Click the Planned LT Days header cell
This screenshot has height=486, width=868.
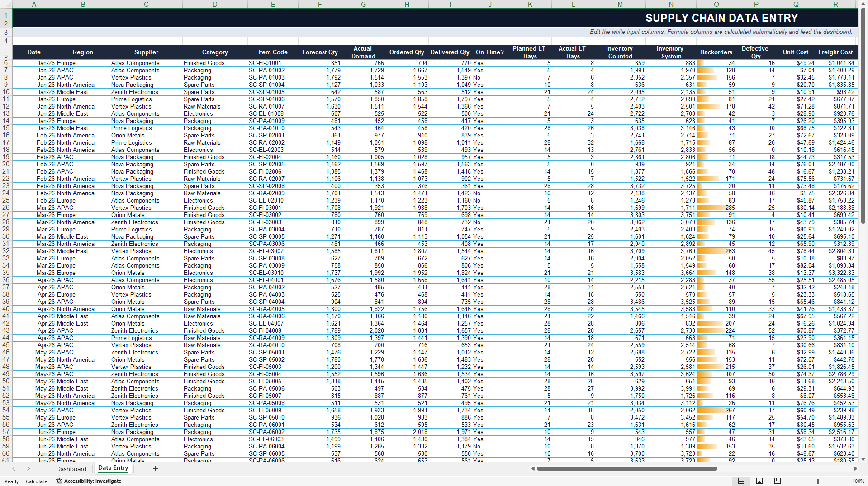click(529, 52)
